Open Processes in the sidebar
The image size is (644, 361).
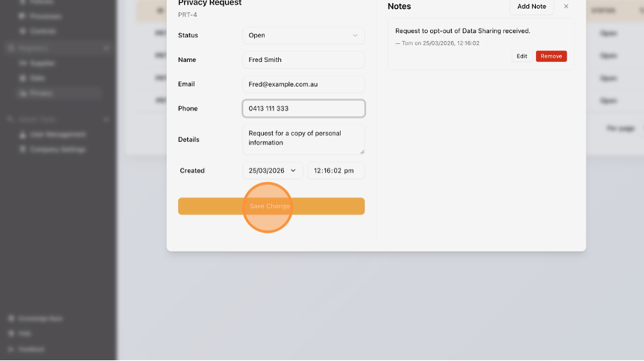45,16
